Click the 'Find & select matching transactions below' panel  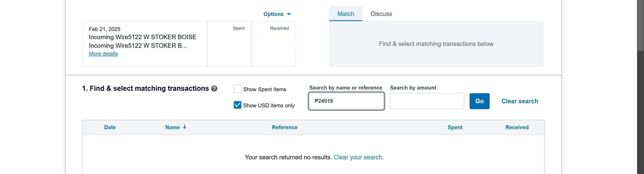pyautogui.click(x=436, y=44)
